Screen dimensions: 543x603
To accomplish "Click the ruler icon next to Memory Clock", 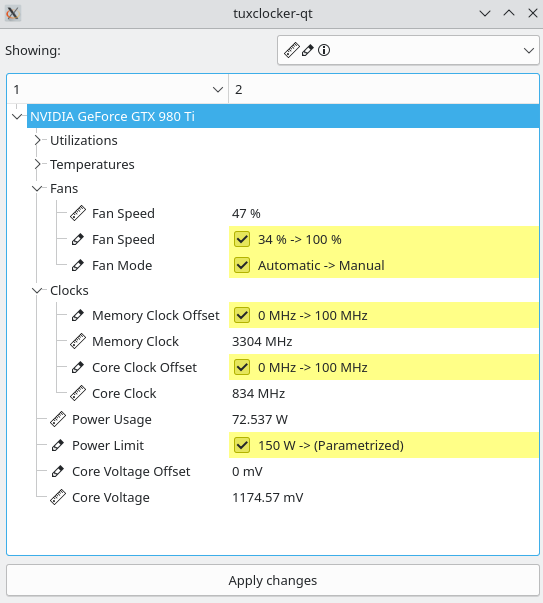I will click(78, 341).
